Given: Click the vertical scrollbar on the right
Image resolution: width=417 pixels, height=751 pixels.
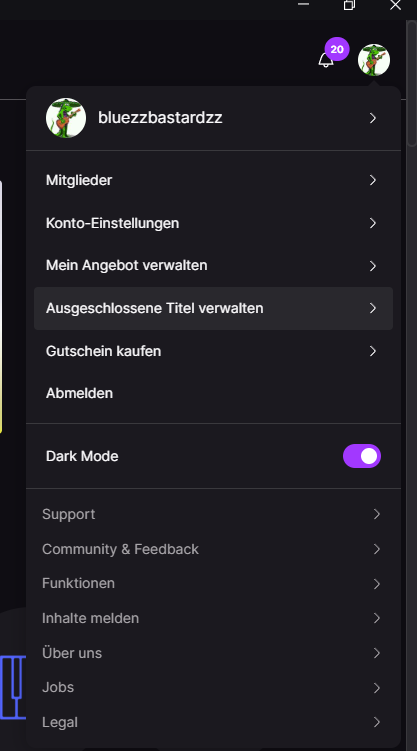Looking at the screenshot, I should coord(411,84).
